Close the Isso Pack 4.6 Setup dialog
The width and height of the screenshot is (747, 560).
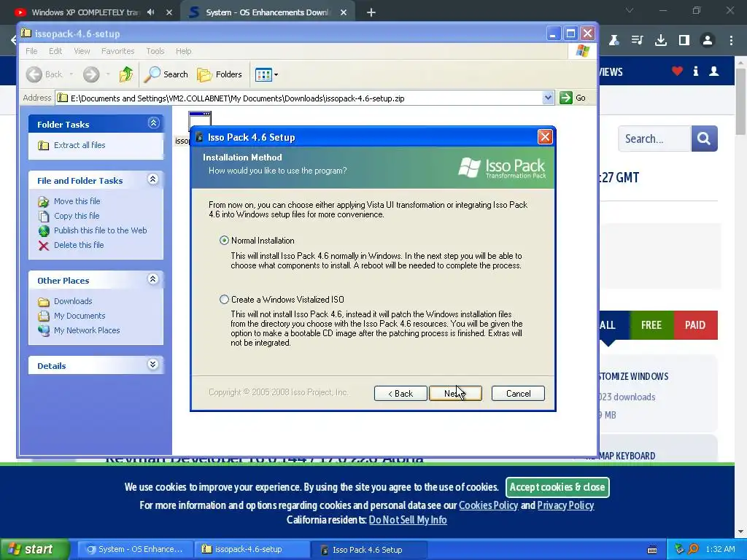(544, 137)
